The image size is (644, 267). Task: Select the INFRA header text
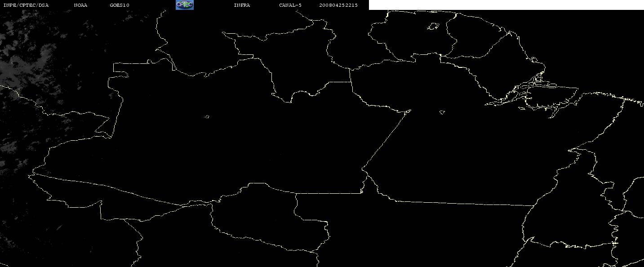click(x=242, y=5)
